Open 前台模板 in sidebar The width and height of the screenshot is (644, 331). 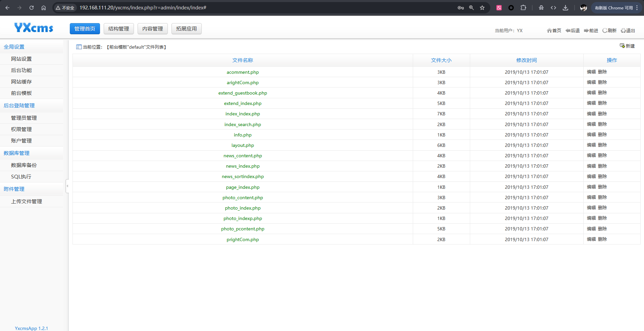coord(21,93)
